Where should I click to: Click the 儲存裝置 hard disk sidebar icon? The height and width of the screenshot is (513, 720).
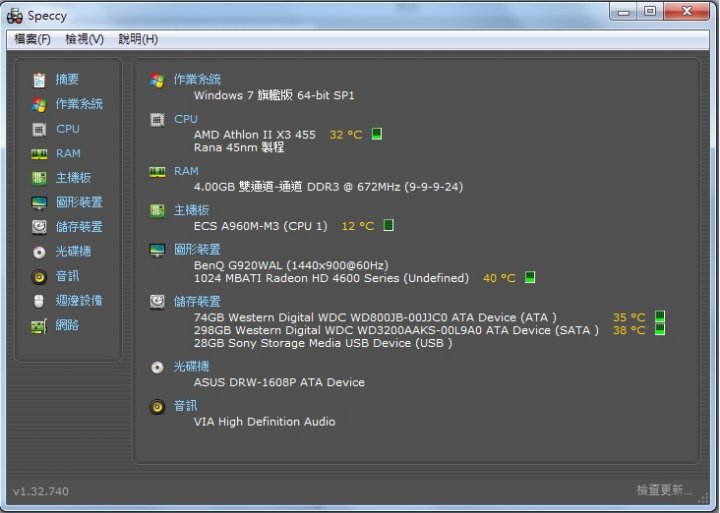[x=39, y=227]
